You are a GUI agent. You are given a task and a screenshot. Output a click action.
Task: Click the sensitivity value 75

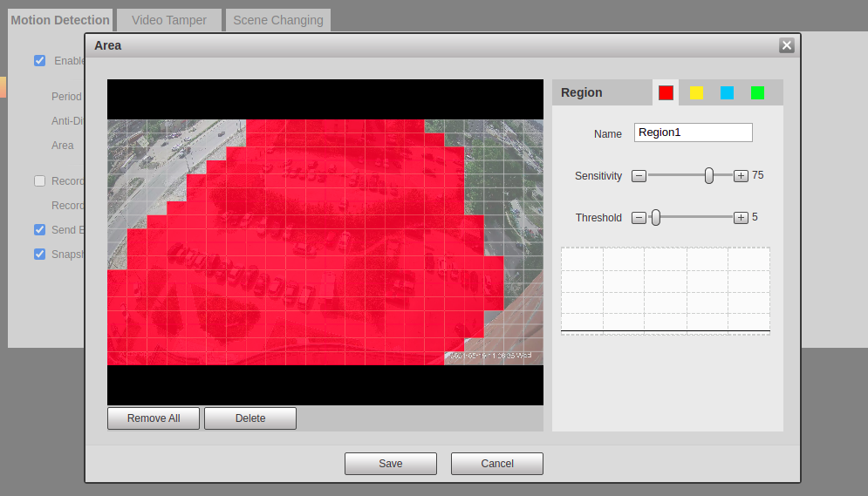pos(758,175)
